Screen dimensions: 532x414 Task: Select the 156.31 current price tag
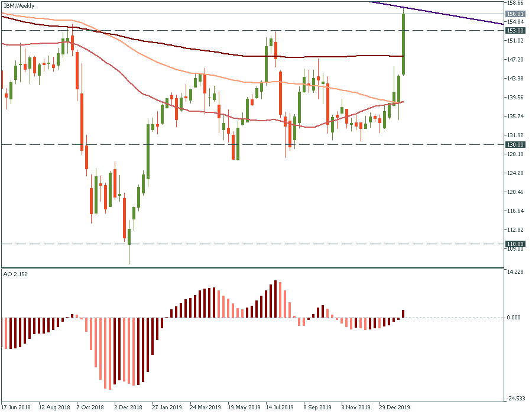[515, 14]
